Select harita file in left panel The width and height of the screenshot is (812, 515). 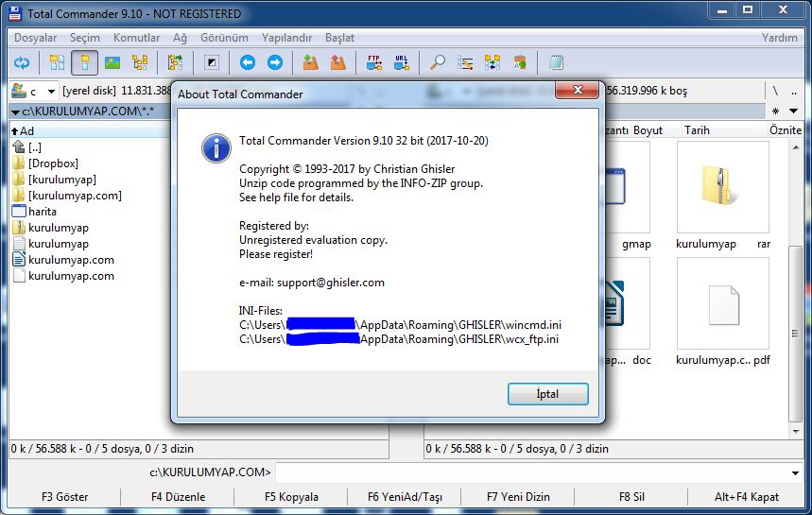click(34, 212)
